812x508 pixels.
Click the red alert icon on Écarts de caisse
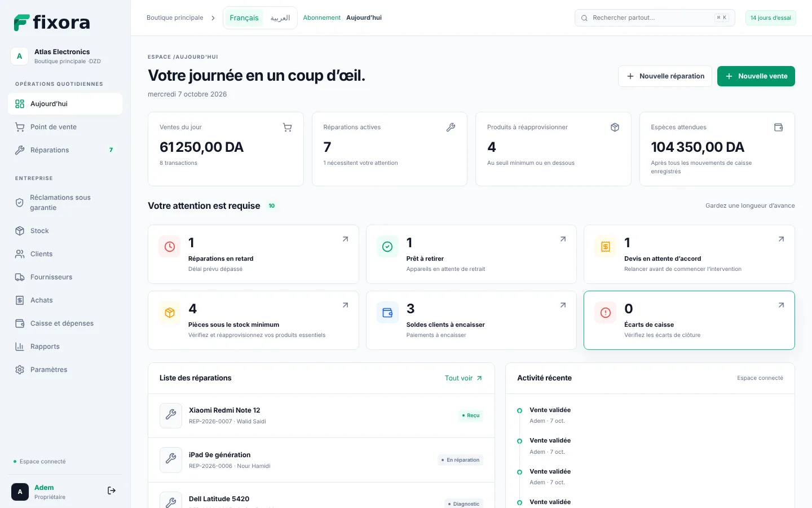pos(606,313)
